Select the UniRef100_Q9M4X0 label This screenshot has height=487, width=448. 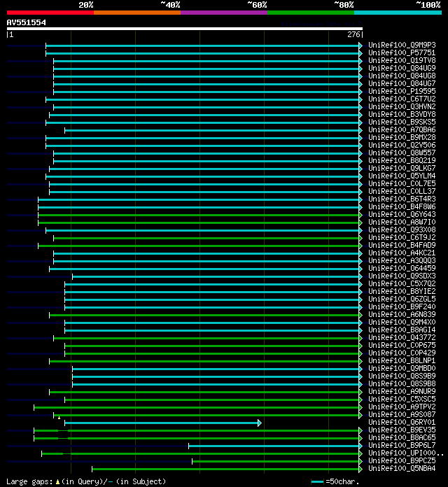pos(402,323)
